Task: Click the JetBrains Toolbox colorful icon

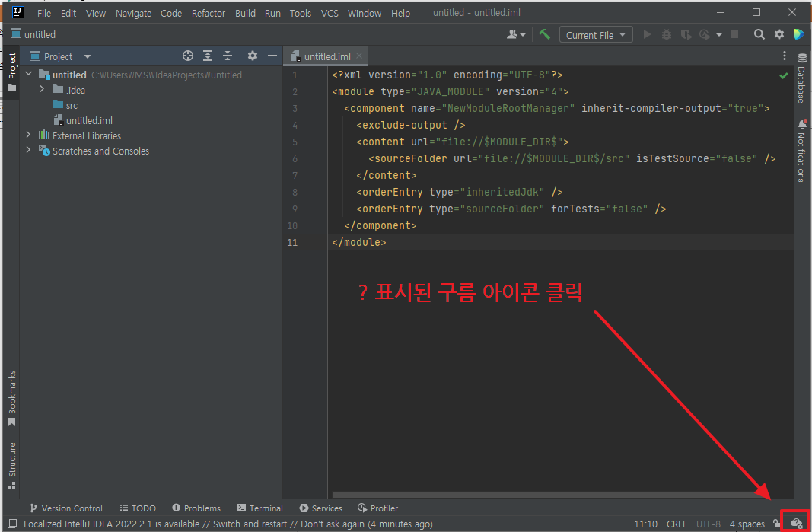Action: tap(798, 35)
